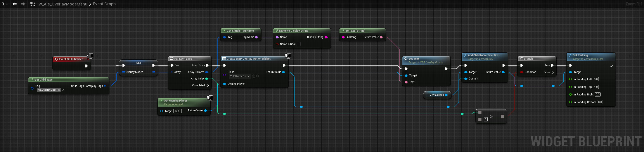
Task: Open the WBP Overlay Option class dropdown
Action: tap(239, 76)
